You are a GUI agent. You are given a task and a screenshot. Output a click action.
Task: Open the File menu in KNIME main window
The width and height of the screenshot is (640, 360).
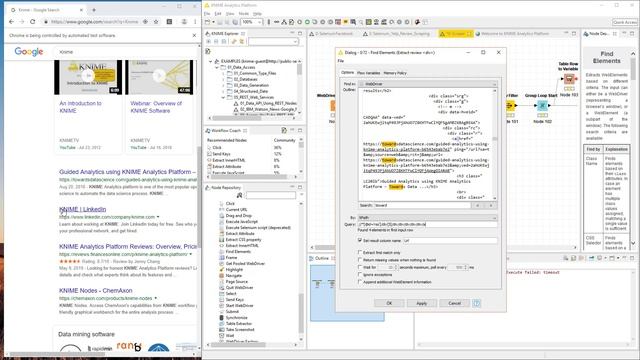207,13
